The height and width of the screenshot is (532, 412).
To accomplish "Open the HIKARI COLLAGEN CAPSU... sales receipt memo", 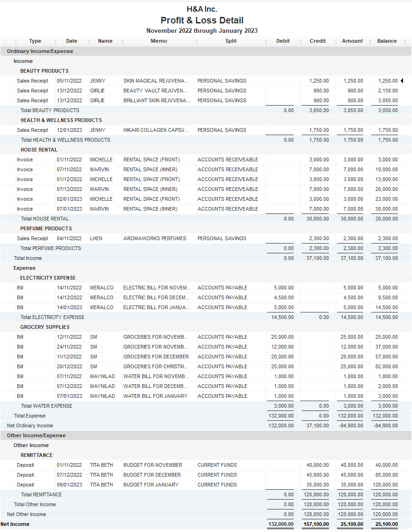I will pos(156,130).
